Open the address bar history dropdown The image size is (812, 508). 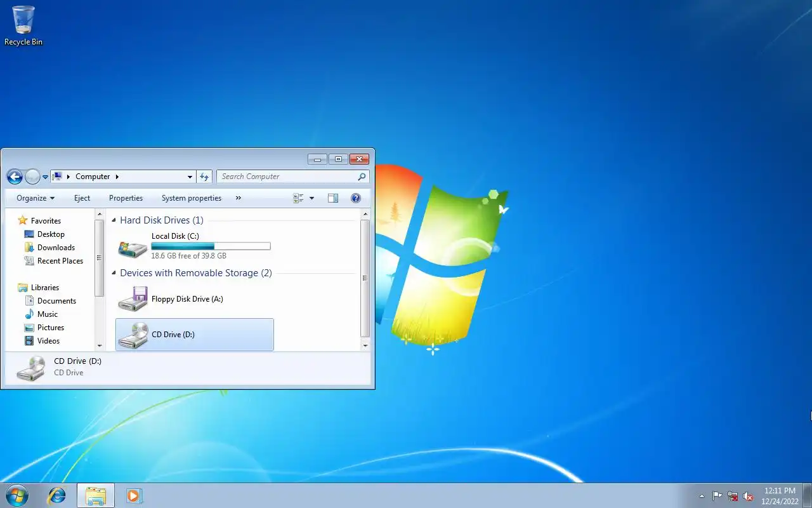[x=190, y=177]
